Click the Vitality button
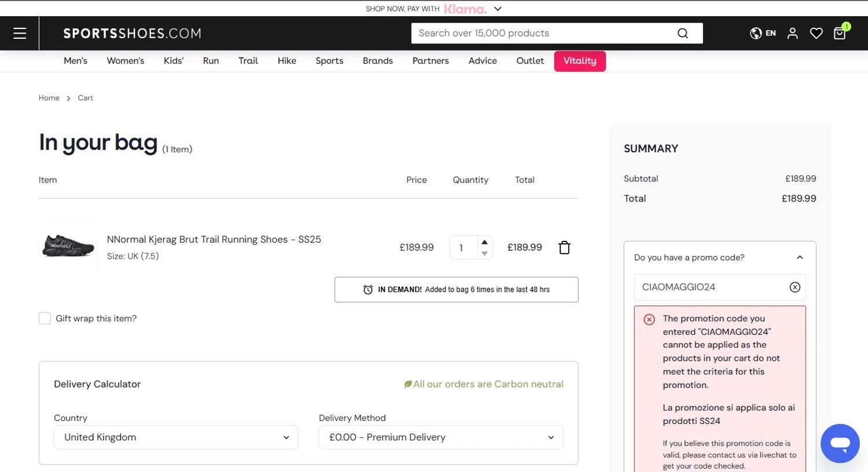 pos(580,61)
